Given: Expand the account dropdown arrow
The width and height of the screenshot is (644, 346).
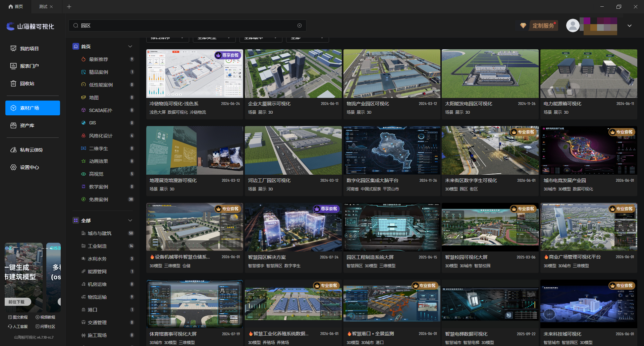Looking at the screenshot, I should [x=630, y=25].
